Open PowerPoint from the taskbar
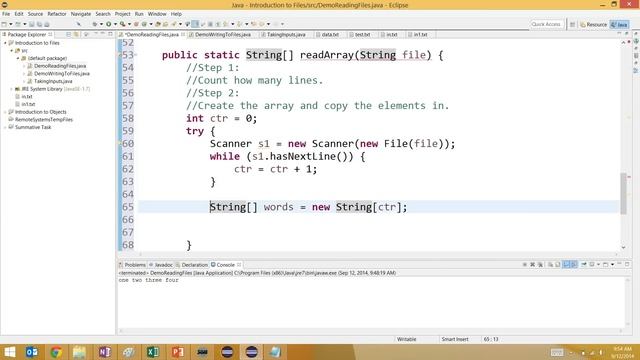 pos(178,352)
